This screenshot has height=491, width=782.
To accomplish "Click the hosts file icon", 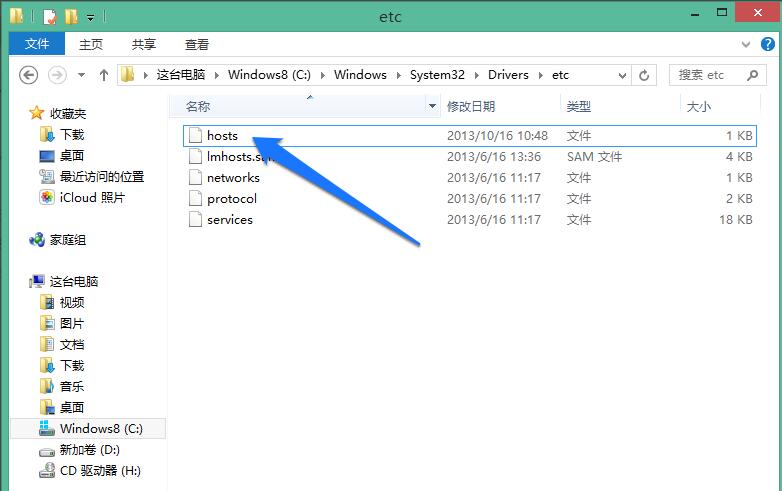I will [195, 135].
